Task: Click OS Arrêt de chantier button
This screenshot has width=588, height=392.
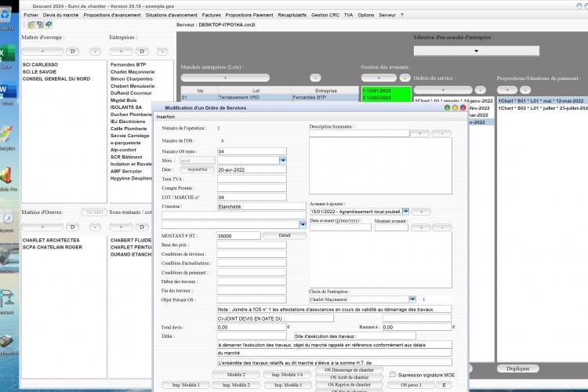Action: 349,377
